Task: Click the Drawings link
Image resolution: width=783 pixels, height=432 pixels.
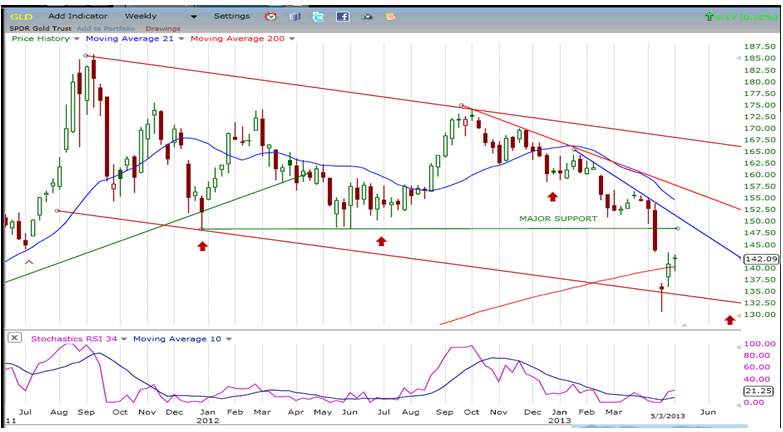Action: tap(163, 28)
